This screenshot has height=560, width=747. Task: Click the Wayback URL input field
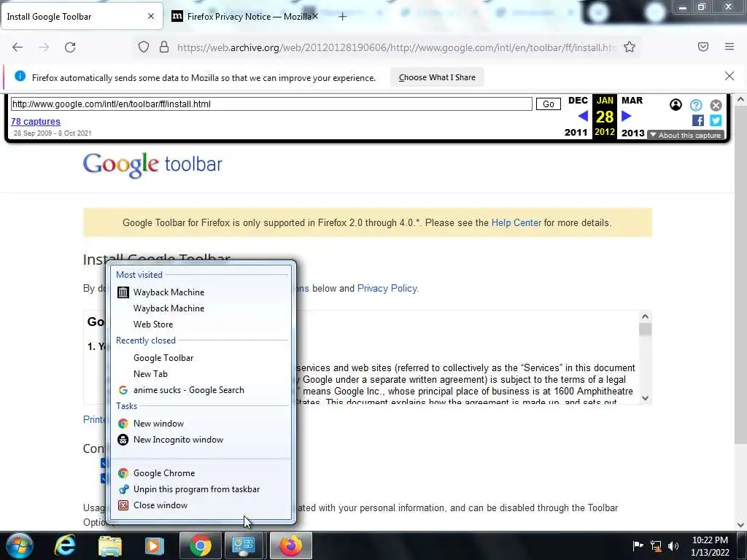point(271,104)
